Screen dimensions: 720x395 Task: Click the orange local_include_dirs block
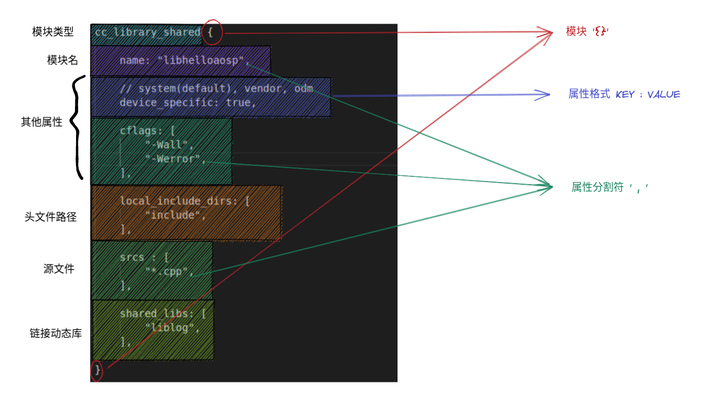(186, 213)
